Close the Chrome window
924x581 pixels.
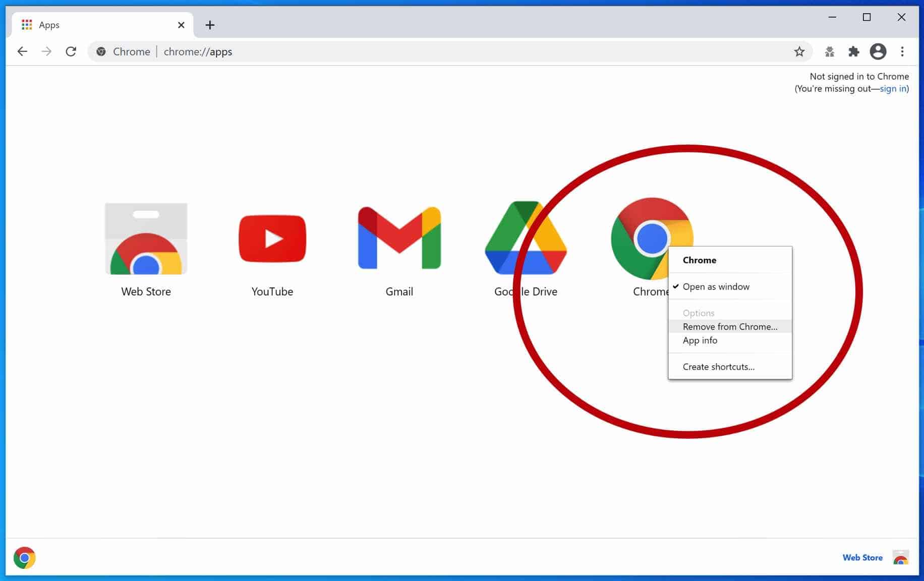point(901,17)
